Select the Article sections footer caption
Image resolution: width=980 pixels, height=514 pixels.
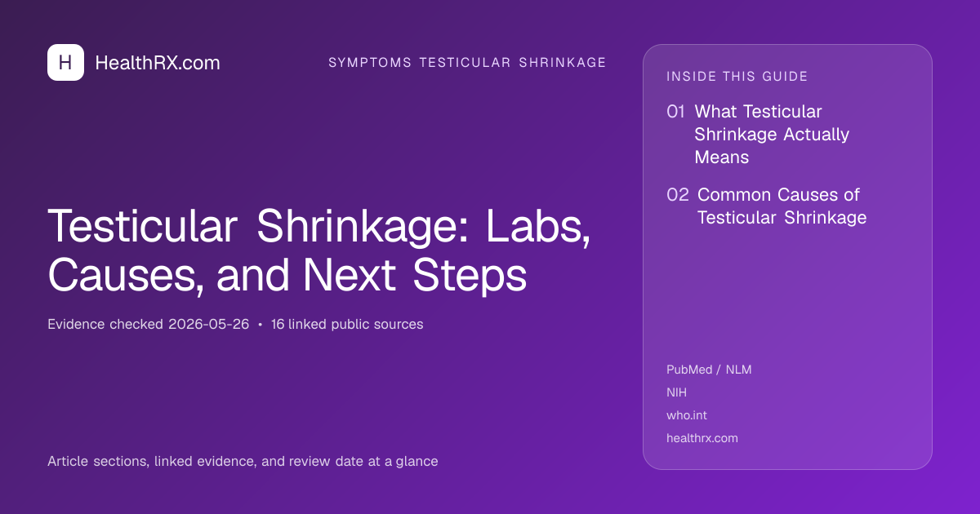click(243, 461)
